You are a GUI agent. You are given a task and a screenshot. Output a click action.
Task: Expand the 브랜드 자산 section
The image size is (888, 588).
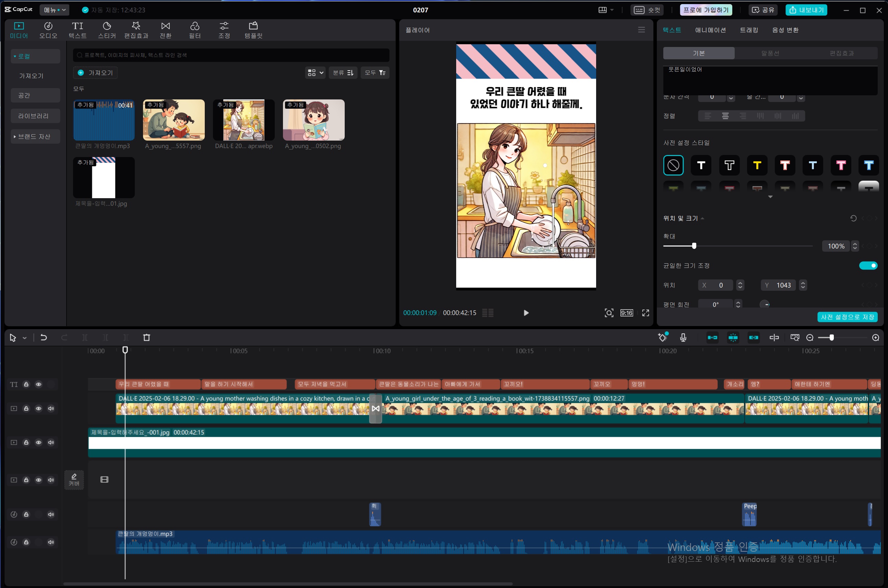point(35,136)
